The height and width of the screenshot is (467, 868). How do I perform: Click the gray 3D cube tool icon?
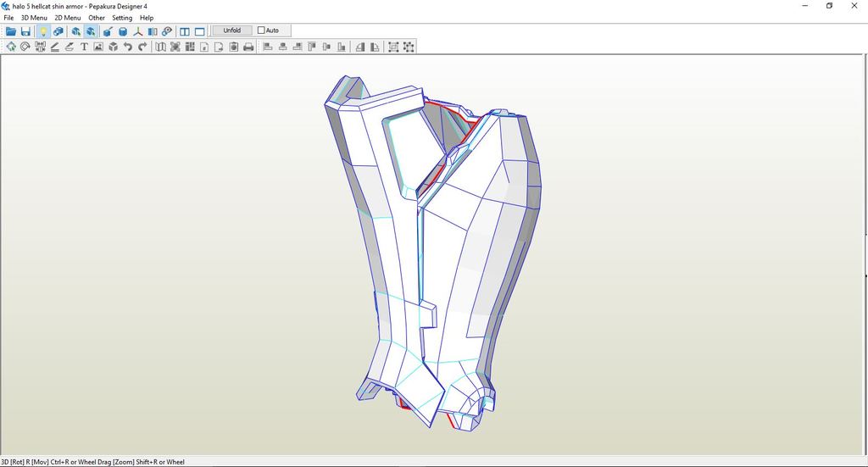[114, 47]
